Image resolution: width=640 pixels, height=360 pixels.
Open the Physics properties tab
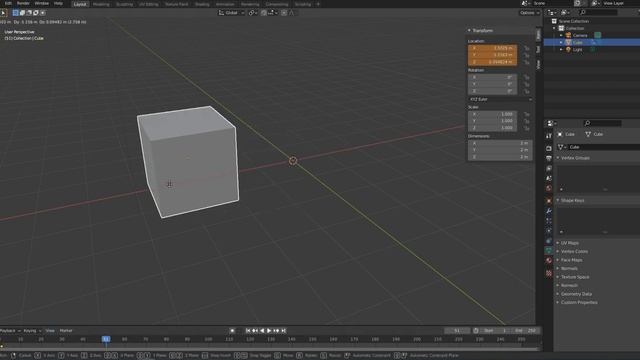549,231
